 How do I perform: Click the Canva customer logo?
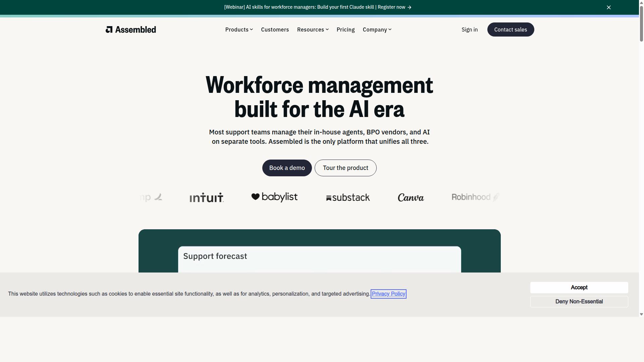point(411,197)
